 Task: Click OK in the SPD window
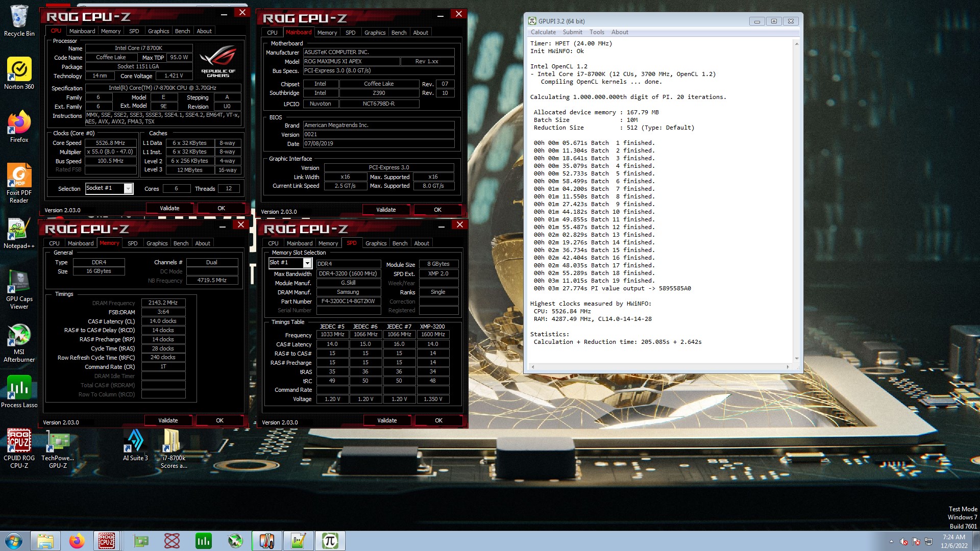pos(438,420)
